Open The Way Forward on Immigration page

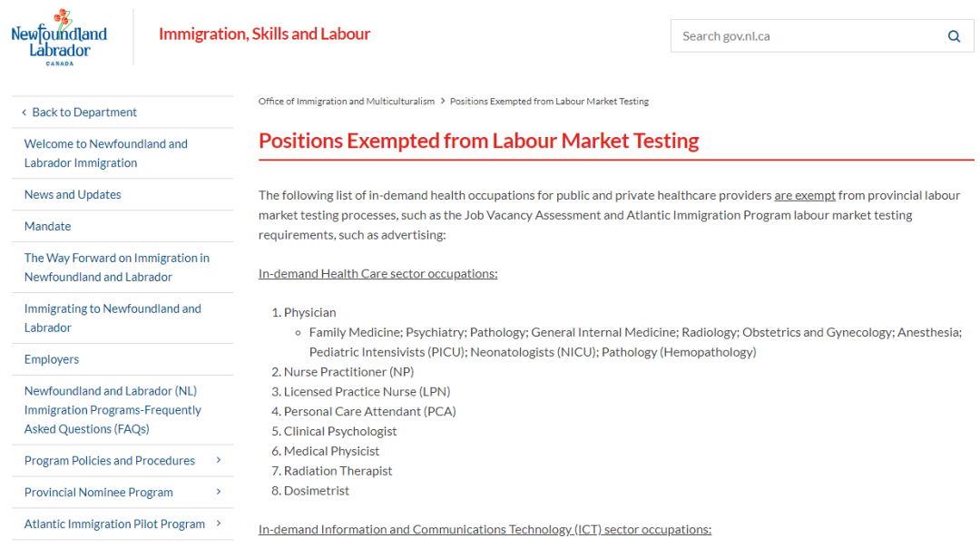(x=117, y=268)
